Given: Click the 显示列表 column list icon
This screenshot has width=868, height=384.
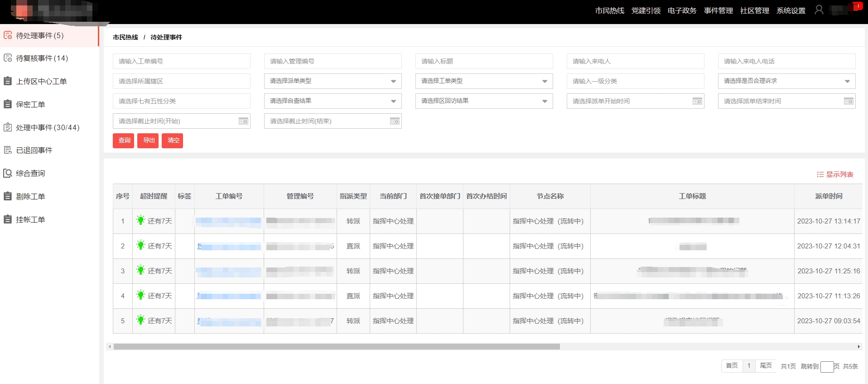Looking at the screenshot, I should pyautogui.click(x=820, y=175).
